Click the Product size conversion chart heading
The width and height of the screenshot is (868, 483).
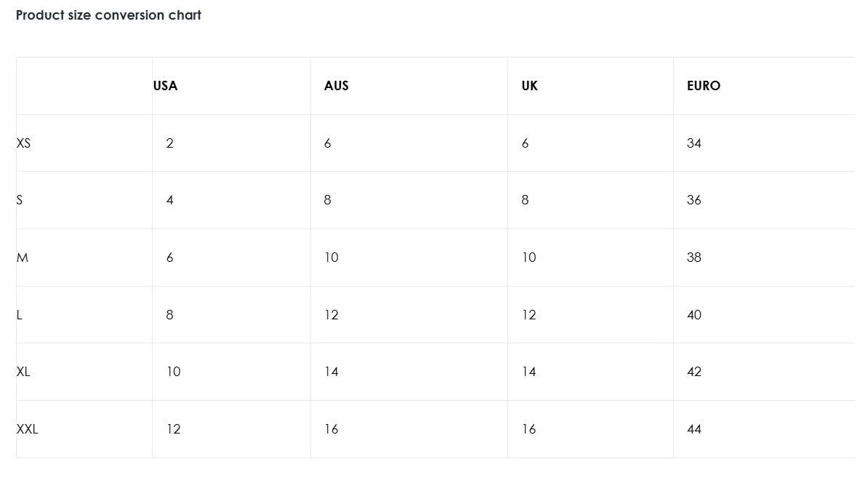(x=108, y=15)
